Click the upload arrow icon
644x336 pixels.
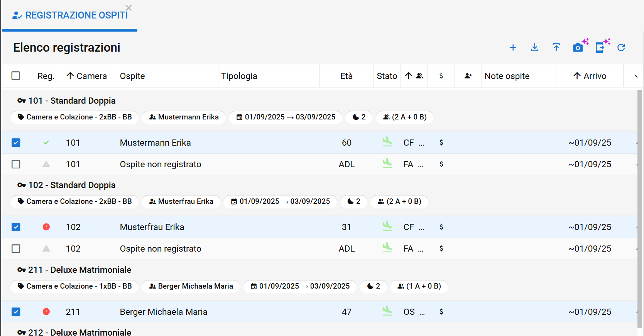point(556,47)
